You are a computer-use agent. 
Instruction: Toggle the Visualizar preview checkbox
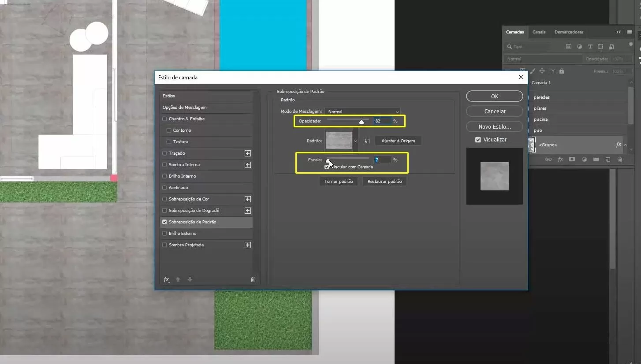coord(478,140)
